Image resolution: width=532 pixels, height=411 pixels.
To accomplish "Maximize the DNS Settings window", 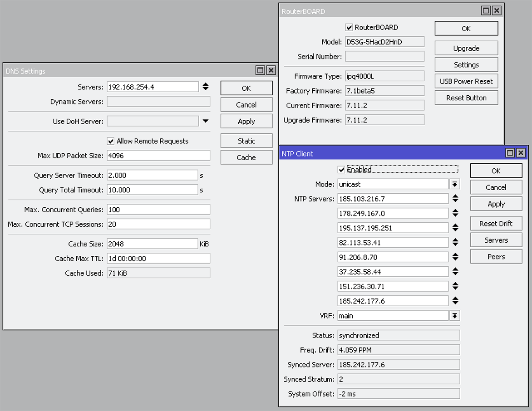I will pos(260,70).
